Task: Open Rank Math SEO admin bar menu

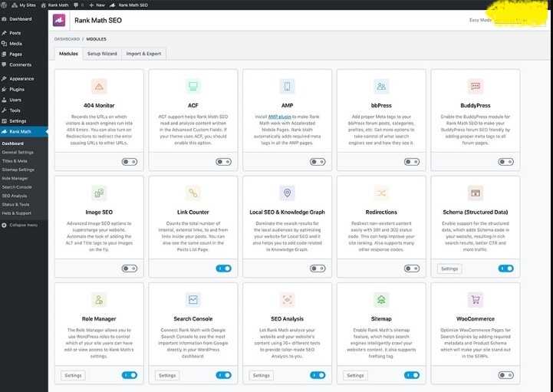Action: click(x=129, y=5)
